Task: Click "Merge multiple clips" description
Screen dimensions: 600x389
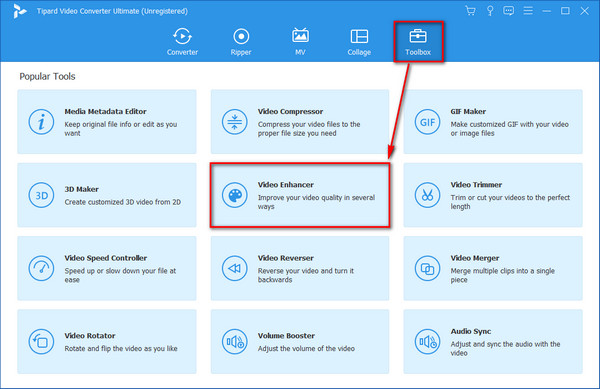Action: [x=502, y=275]
